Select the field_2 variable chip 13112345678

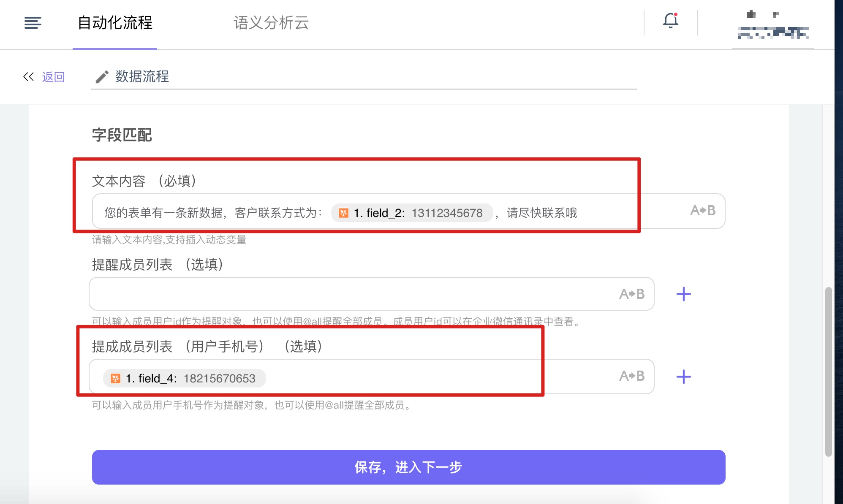point(412,213)
